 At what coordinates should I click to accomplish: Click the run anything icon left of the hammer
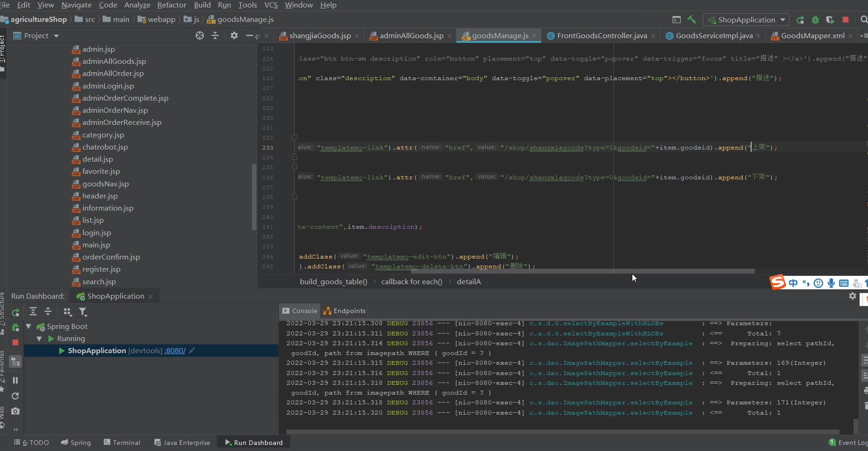(677, 20)
